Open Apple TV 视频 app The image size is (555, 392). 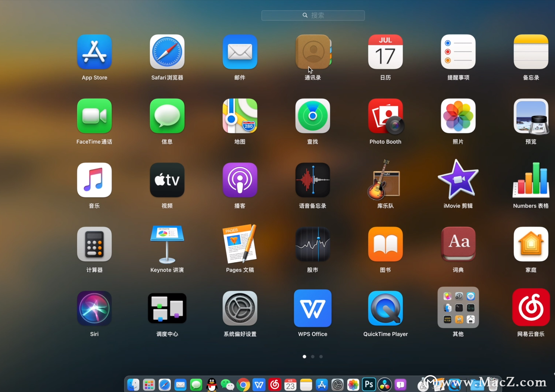[167, 180]
